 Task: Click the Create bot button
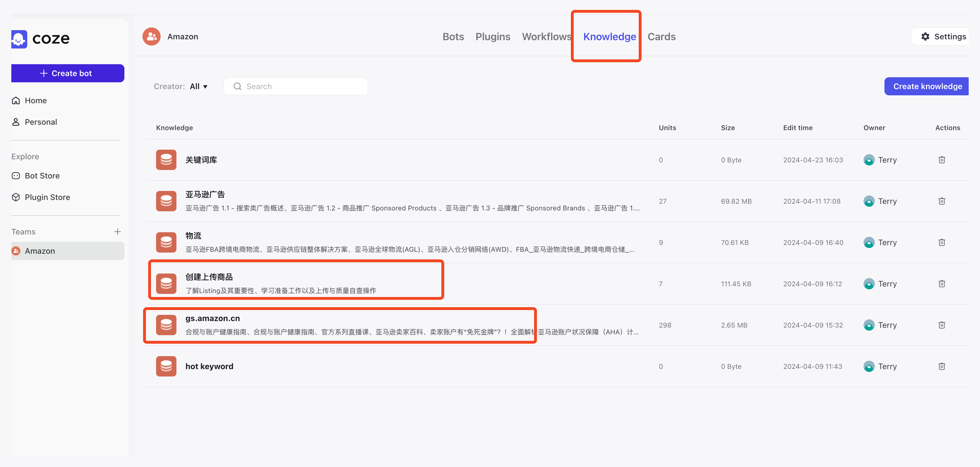(x=68, y=73)
